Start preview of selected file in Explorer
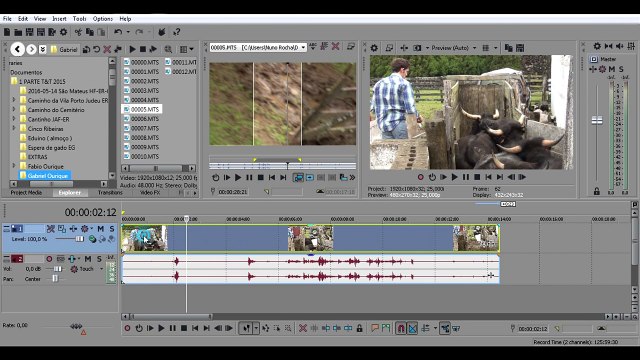 click(132, 49)
